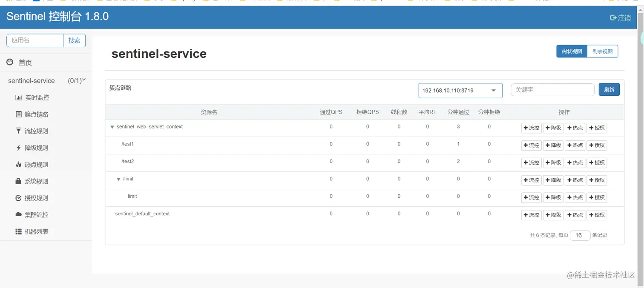Add 授权 rule for sentinel_web_servlet_context

click(597, 128)
